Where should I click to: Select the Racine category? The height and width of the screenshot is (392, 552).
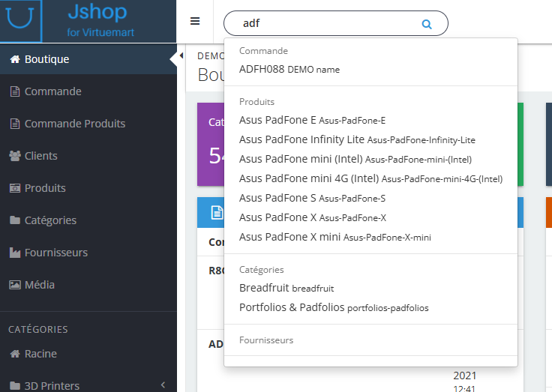(x=40, y=354)
